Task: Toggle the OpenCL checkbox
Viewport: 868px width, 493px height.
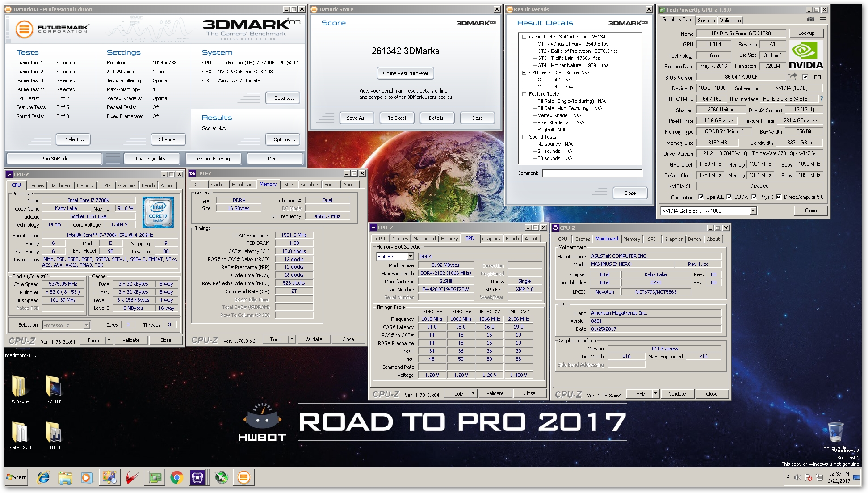Action: (x=701, y=197)
